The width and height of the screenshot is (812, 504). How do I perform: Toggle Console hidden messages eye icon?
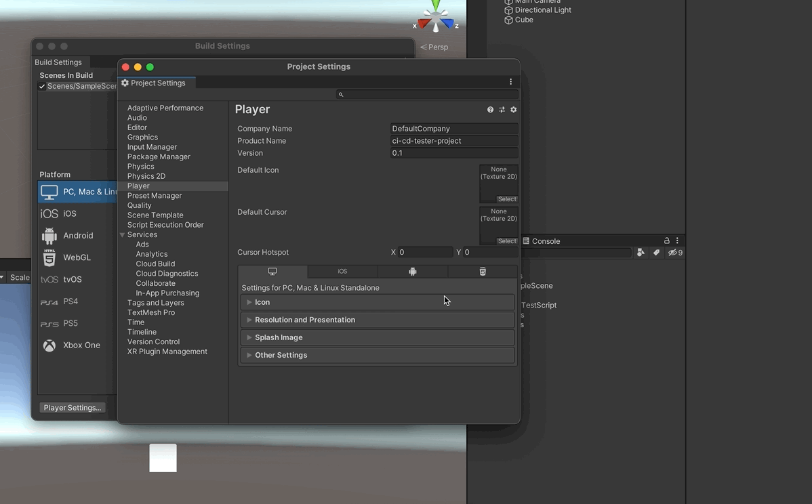(x=675, y=253)
